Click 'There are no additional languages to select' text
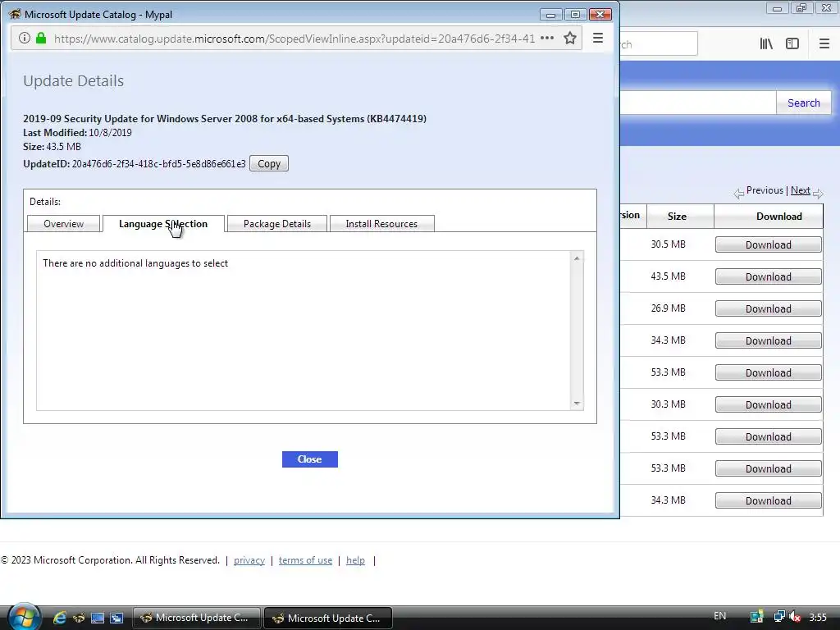 135,263
